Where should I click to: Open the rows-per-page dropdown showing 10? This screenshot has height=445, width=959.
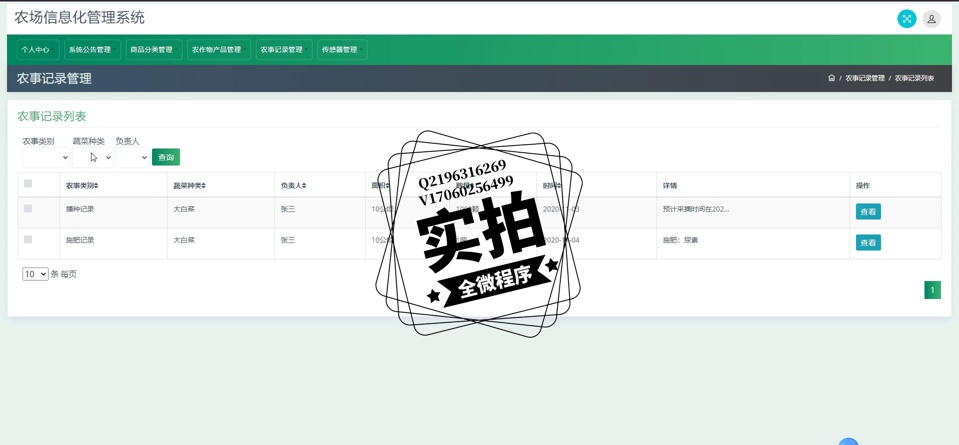[35, 274]
